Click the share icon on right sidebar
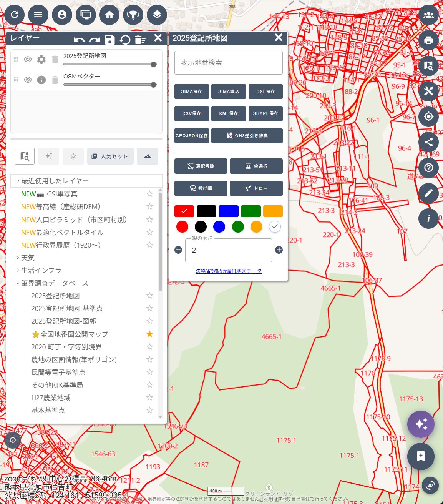 (428, 142)
